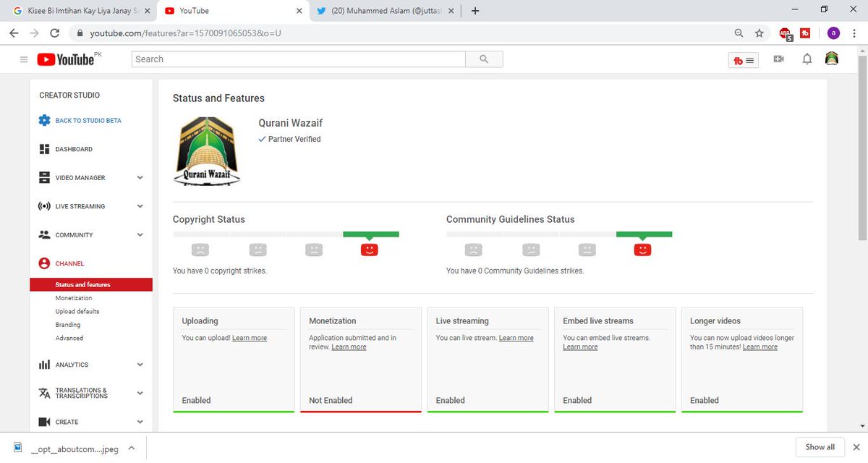Open a new browser tab

tap(475, 11)
